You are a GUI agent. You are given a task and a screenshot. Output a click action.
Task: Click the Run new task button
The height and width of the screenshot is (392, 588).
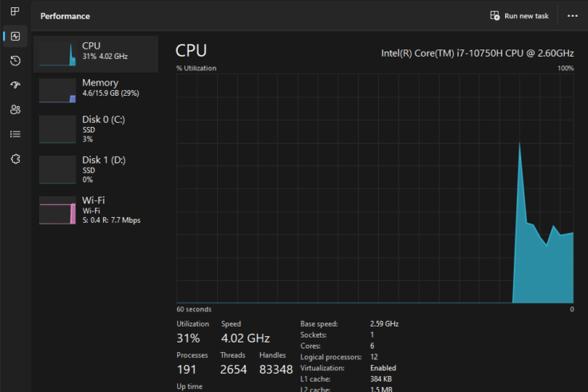(x=519, y=16)
